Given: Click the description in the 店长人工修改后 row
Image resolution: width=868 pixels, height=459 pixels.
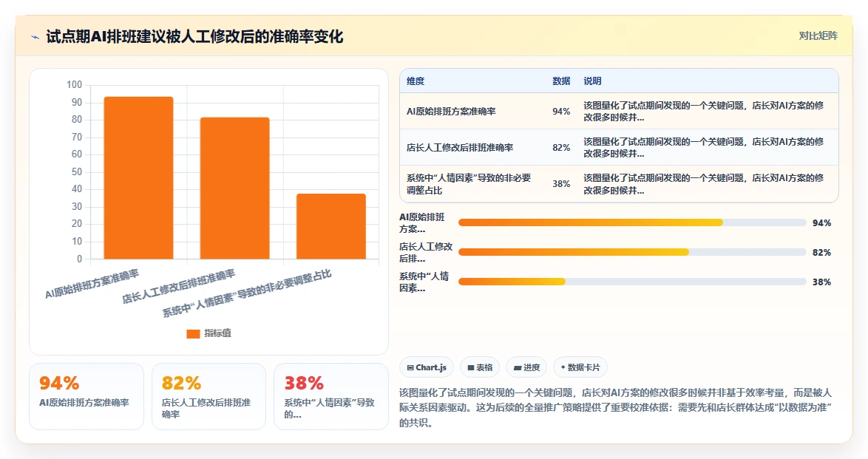Looking at the screenshot, I should click(704, 148).
